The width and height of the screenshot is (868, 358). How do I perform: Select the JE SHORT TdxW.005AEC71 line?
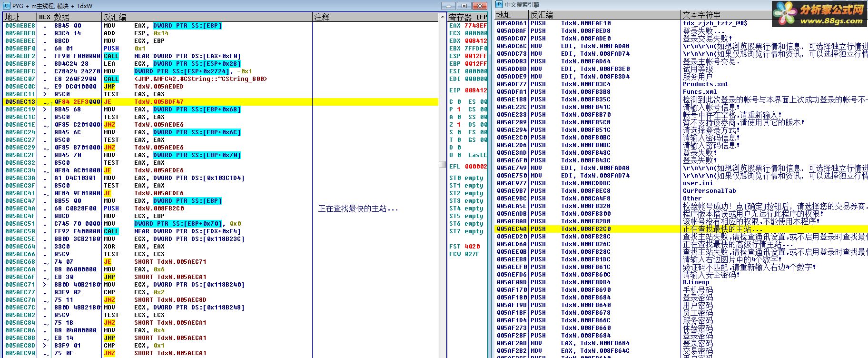(x=221, y=262)
